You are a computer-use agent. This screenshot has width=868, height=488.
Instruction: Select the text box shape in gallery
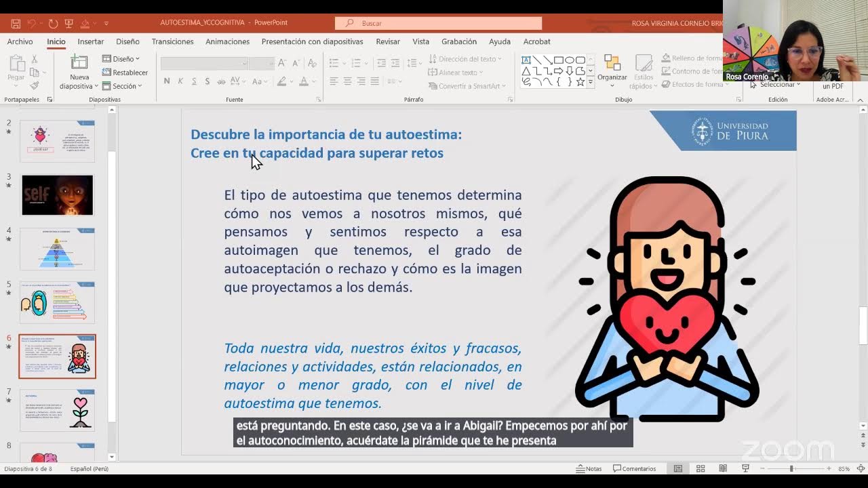[x=526, y=60]
